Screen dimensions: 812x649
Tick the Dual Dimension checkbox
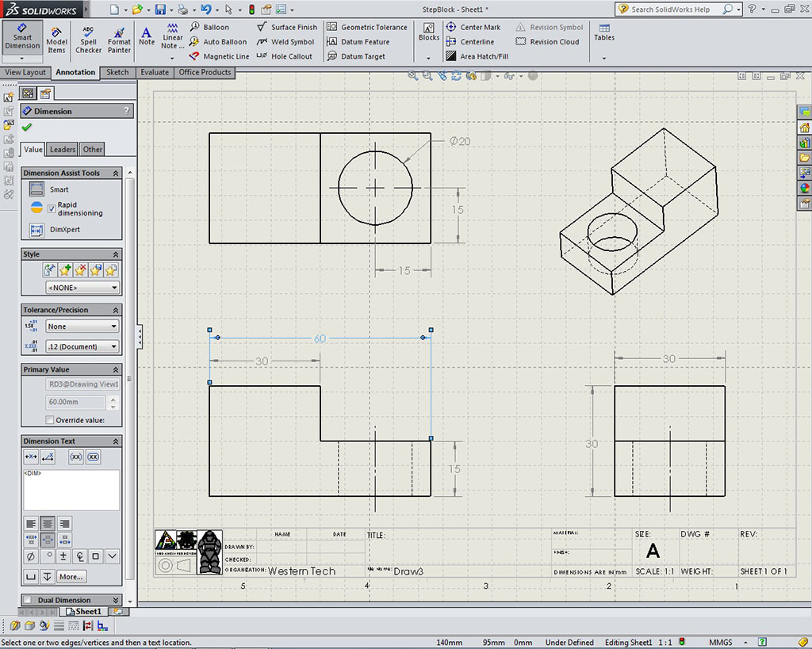[x=28, y=600]
